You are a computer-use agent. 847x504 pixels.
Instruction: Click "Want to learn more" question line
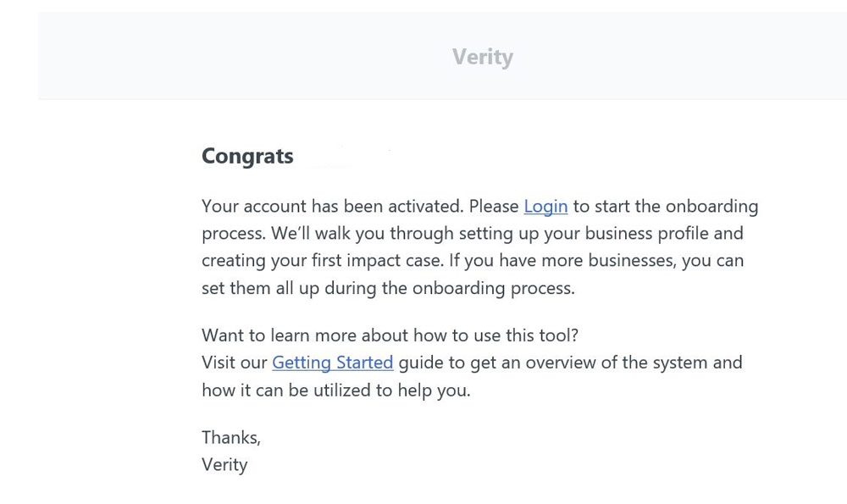pyautogui.click(x=390, y=335)
